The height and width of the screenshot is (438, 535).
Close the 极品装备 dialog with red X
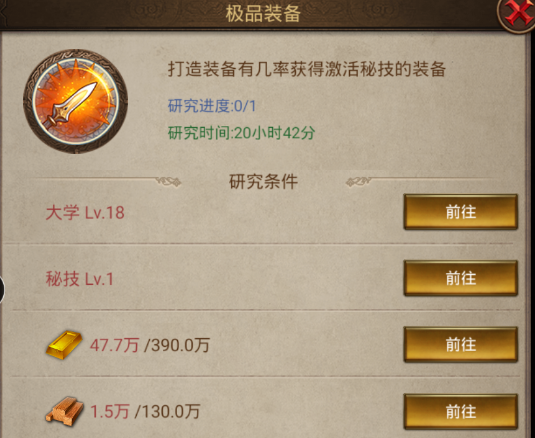pyautogui.click(x=518, y=14)
